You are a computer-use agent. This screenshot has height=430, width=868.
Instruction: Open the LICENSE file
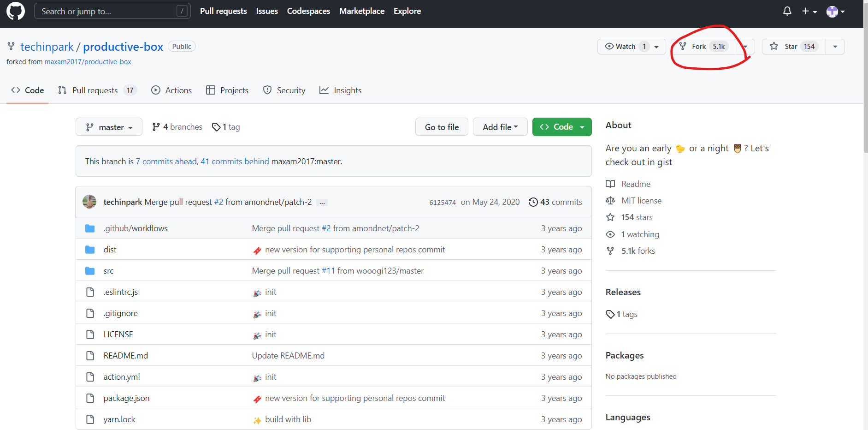118,334
